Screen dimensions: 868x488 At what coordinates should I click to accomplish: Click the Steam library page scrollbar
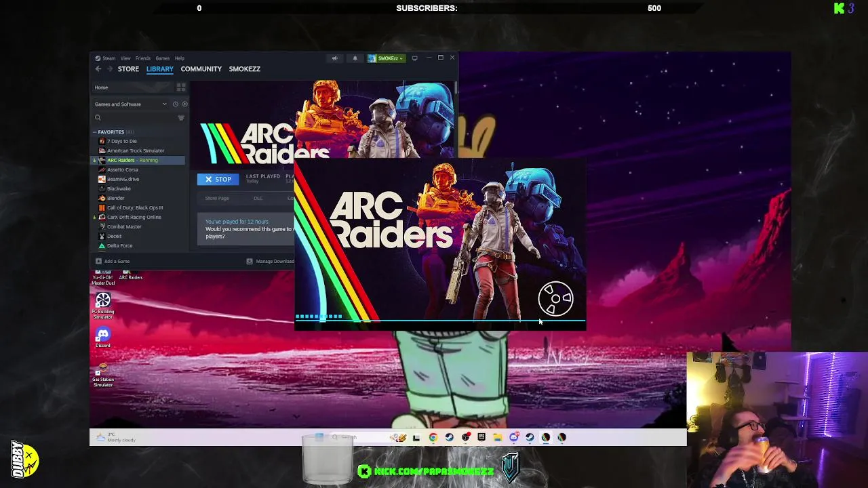click(457, 88)
